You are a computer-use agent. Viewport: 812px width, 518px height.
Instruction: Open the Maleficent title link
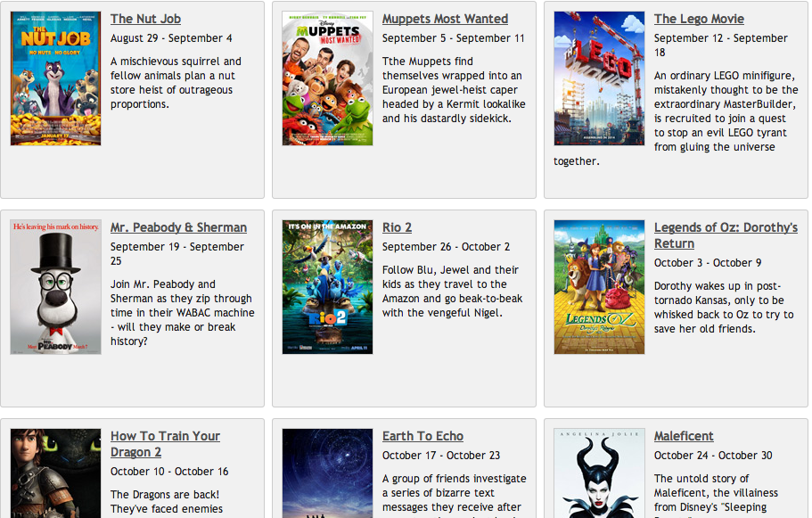point(684,436)
